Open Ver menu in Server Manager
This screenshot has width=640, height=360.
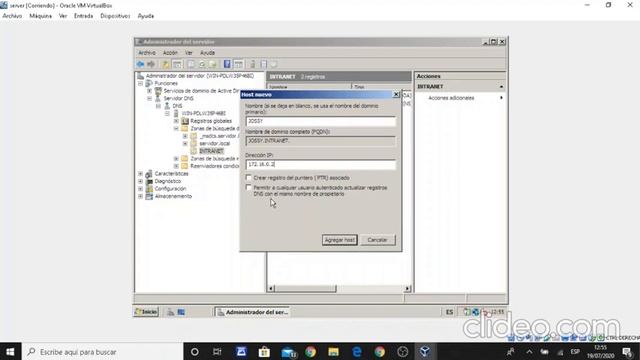[x=189, y=53]
